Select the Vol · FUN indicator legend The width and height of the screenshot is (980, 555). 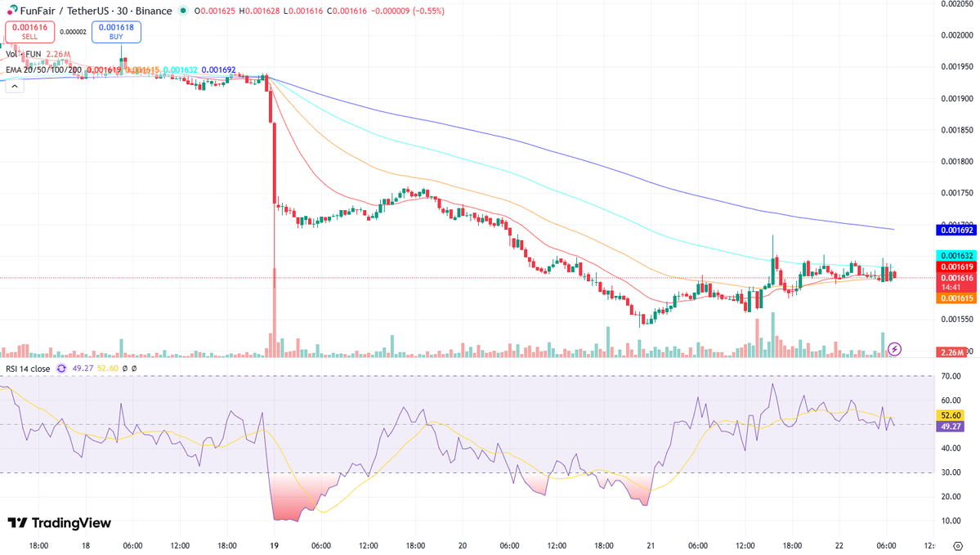point(24,55)
